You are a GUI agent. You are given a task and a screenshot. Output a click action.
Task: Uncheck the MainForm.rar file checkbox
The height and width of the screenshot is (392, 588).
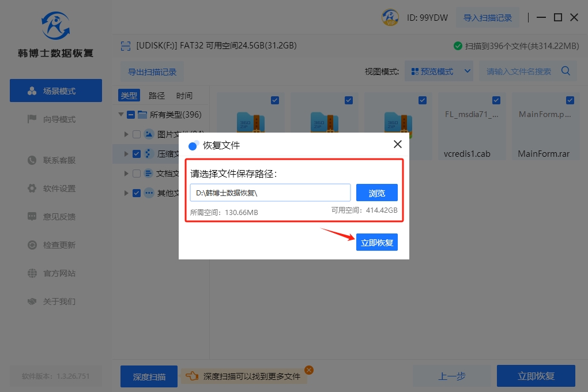click(570, 100)
